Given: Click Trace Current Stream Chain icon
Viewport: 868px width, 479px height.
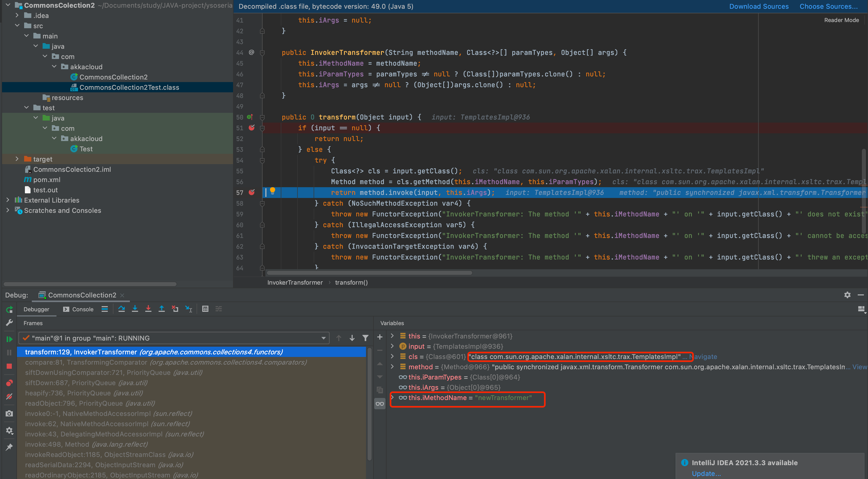Looking at the screenshot, I should tap(219, 309).
